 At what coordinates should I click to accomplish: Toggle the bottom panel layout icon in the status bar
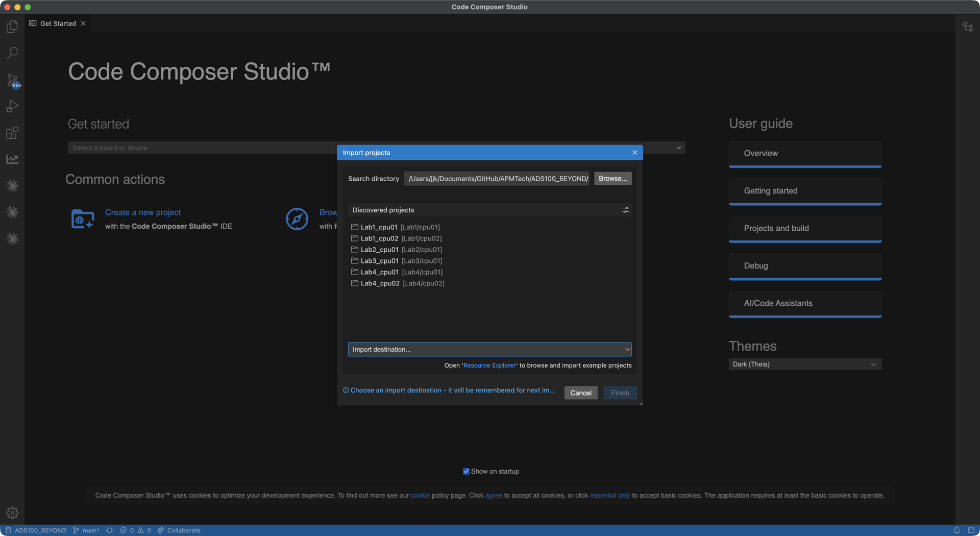click(971, 530)
